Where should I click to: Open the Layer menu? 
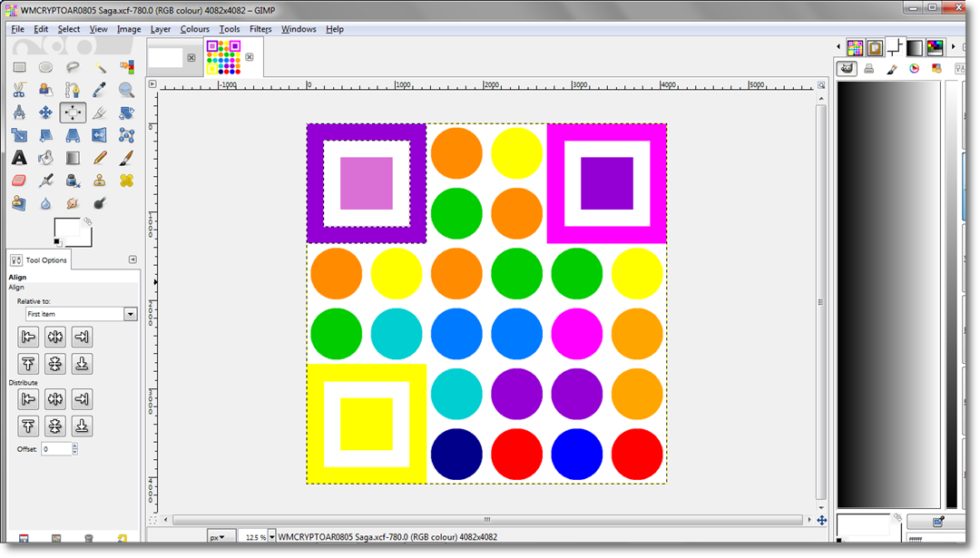point(160,29)
